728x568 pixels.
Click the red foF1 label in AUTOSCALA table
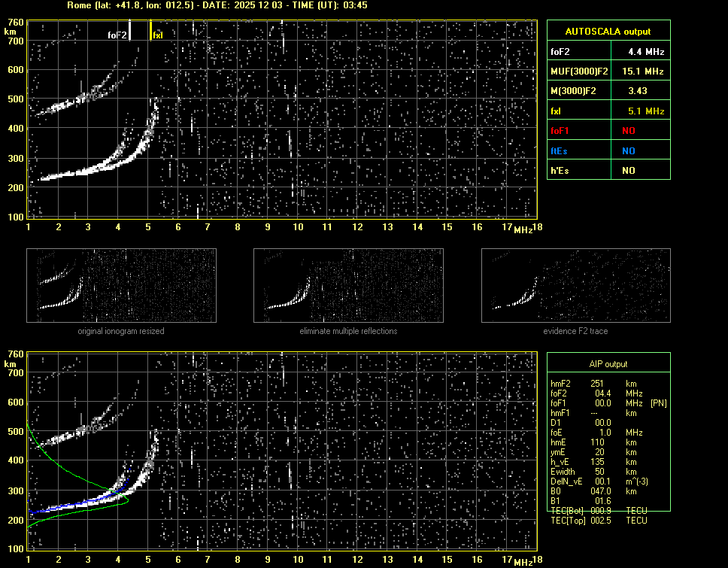point(561,131)
